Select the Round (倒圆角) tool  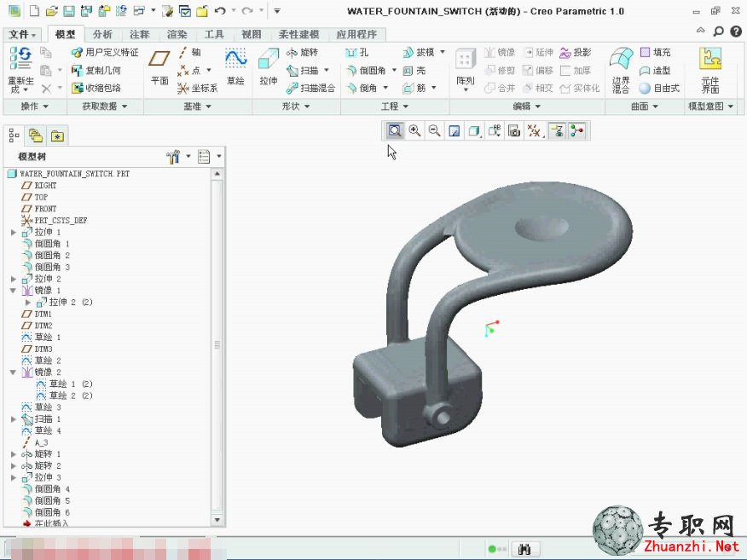367,71
